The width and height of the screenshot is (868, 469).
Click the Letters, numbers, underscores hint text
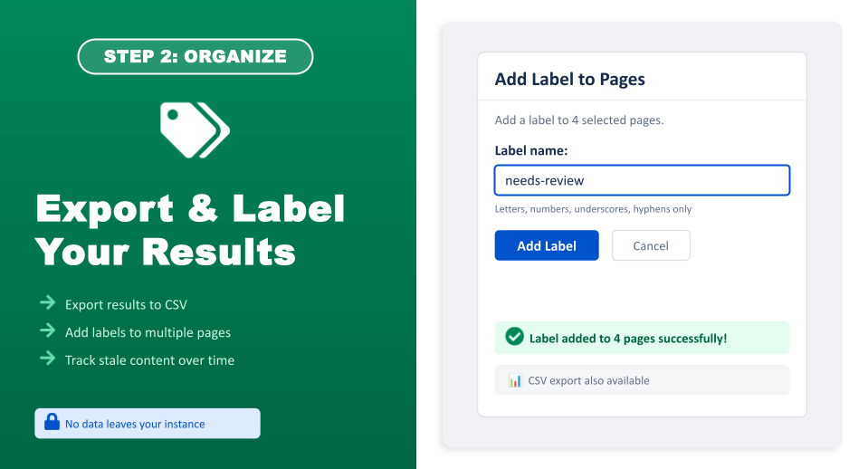pos(593,209)
